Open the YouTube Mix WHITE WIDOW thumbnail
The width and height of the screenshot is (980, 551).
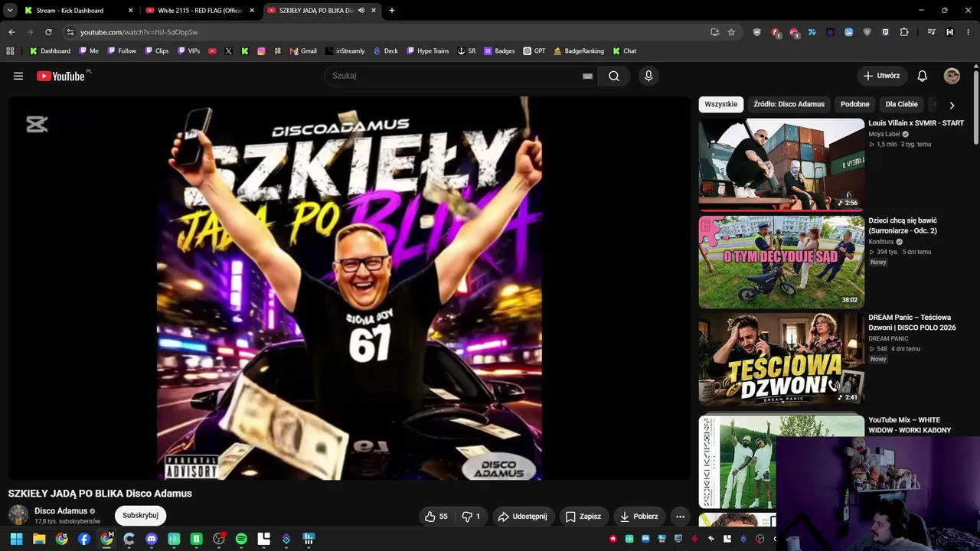pos(781,461)
